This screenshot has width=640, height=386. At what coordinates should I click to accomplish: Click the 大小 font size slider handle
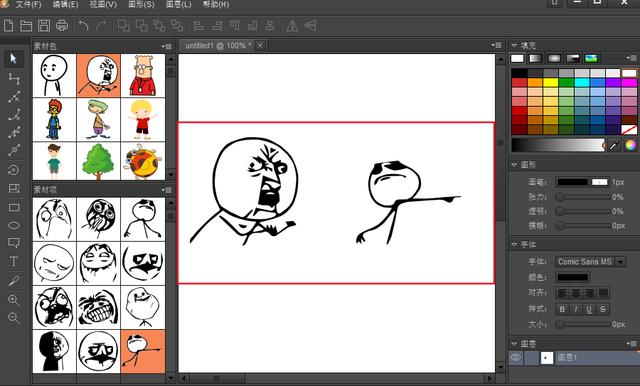560,324
